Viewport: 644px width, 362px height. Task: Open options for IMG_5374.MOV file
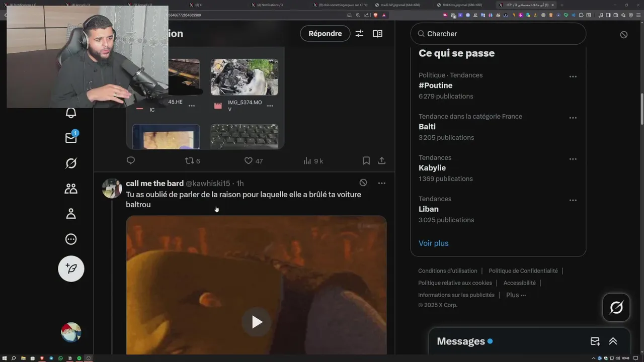(x=270, y=106)
